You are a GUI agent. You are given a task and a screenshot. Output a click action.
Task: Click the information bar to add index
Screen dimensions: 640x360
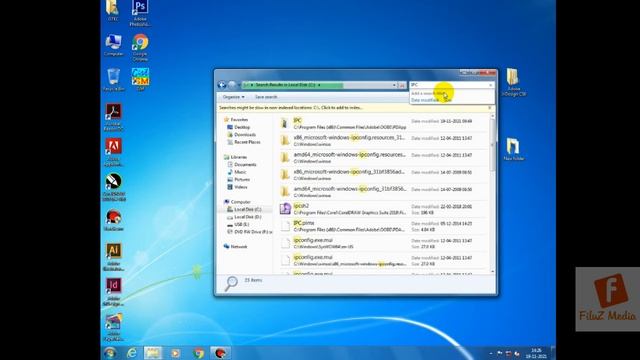click(x=291, y=108)
